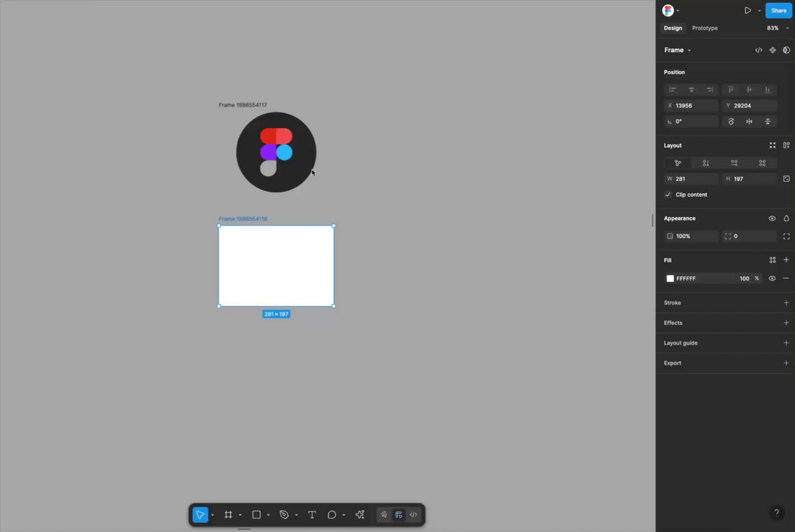The height and width of the screenshot is (532, 795).
Task: Switch to Dev Mode in the toolbar
Action: pos(413,515)
